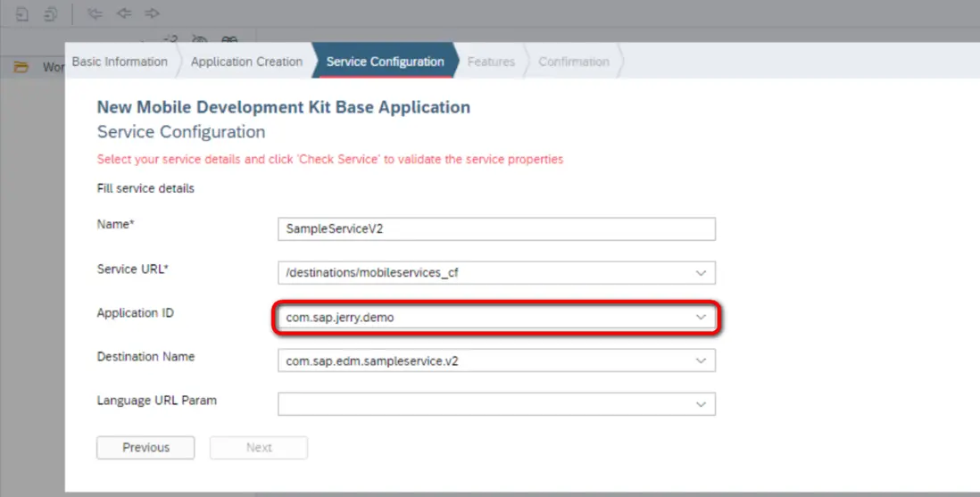Go to last edit location arrow

click(95, 13)
